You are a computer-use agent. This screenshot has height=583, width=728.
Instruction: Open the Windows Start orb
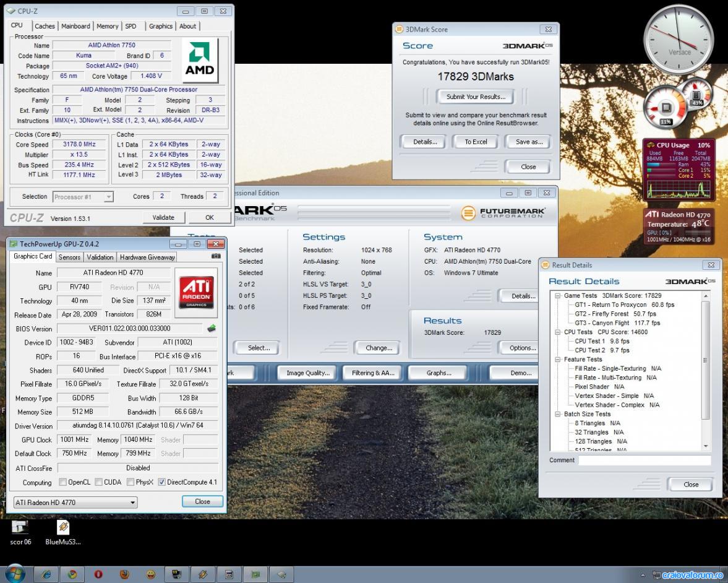click(x=14, y=574)
